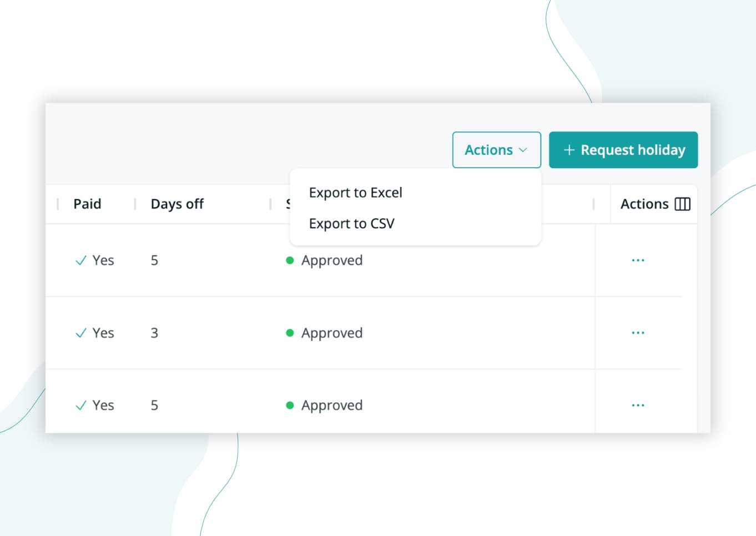Collapse the open Actions dropdown menu

tap(496, 150)
